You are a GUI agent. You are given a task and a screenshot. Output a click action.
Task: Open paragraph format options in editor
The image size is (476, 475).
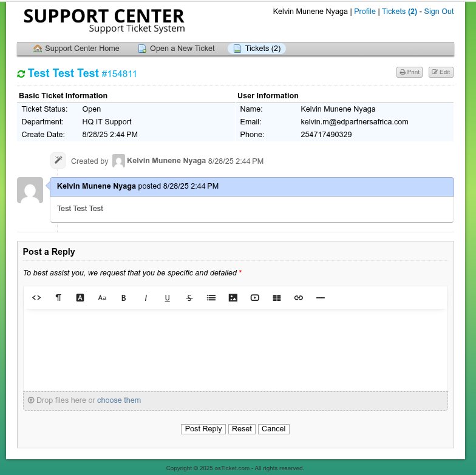pos(58,298)
